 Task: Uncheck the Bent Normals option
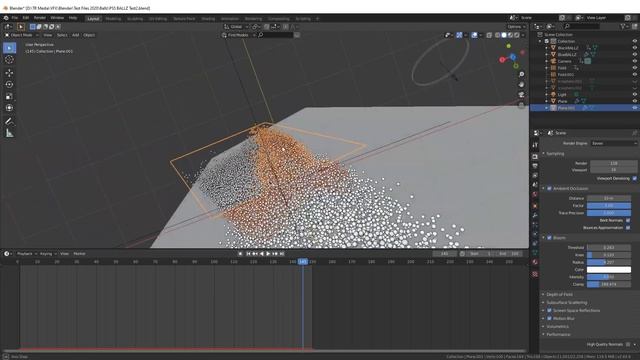coord(628,220)
